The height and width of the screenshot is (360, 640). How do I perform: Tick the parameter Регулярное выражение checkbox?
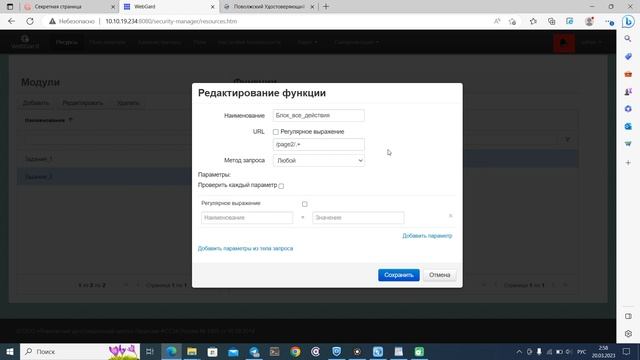304,204
